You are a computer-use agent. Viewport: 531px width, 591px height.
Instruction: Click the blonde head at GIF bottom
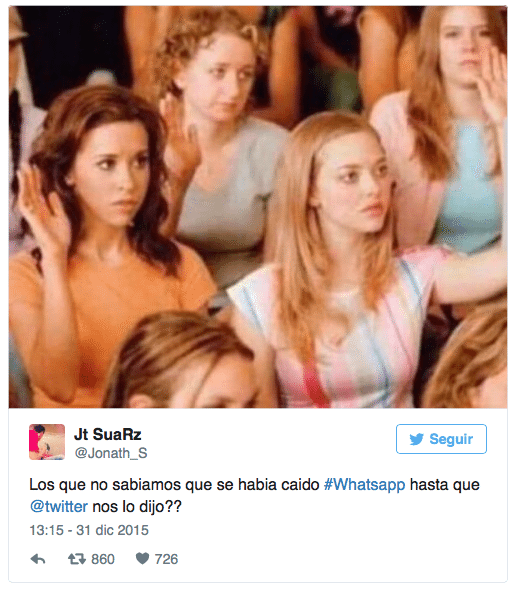181,362
